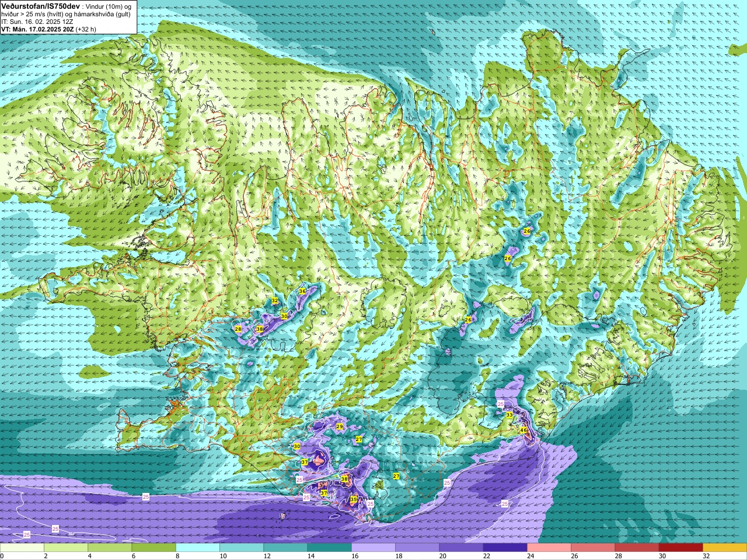The width and height of the screenshot is (747, 560).
Task: Pick the 22–24 m/s dark indigo legend swatch
Action: click(x=505, y=548)
